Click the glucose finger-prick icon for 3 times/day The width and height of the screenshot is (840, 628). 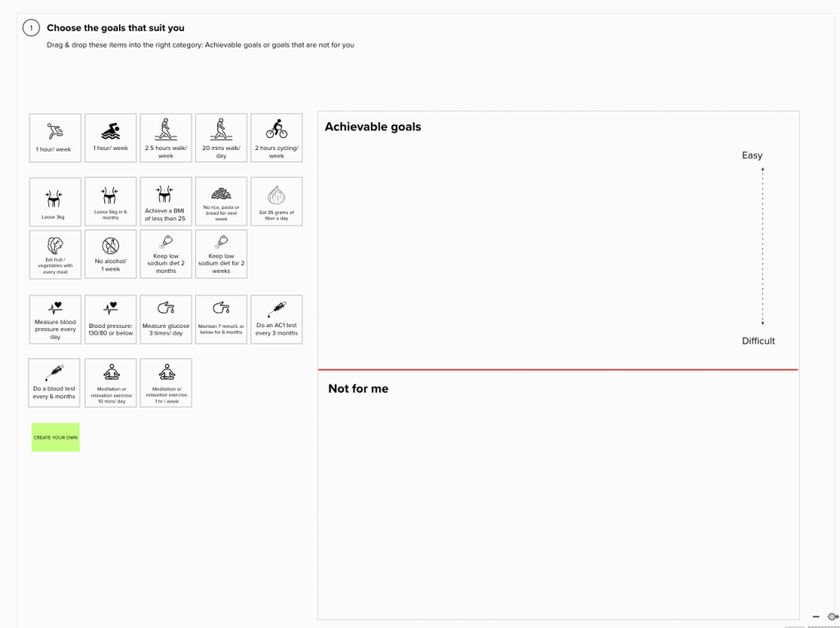[166, 308]
